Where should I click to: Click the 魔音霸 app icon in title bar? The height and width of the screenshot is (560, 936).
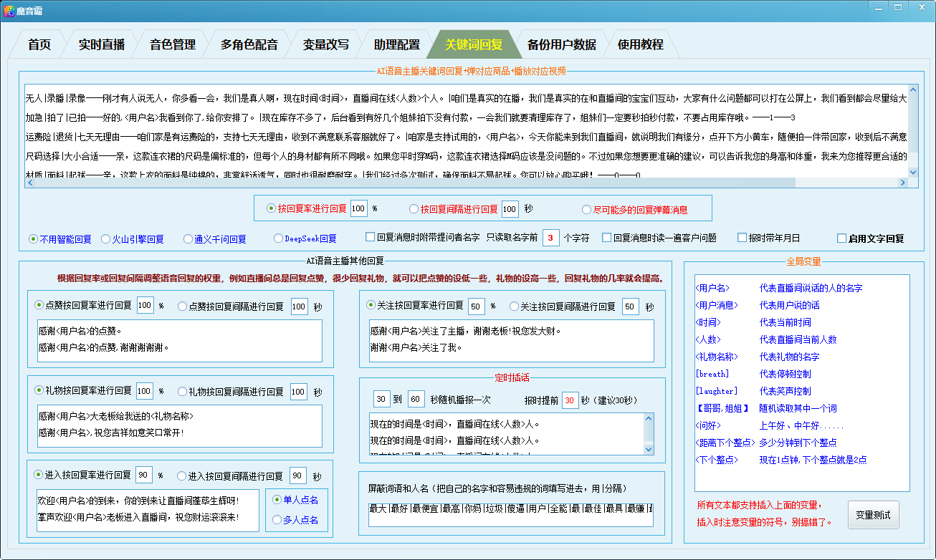click(9, 9)
